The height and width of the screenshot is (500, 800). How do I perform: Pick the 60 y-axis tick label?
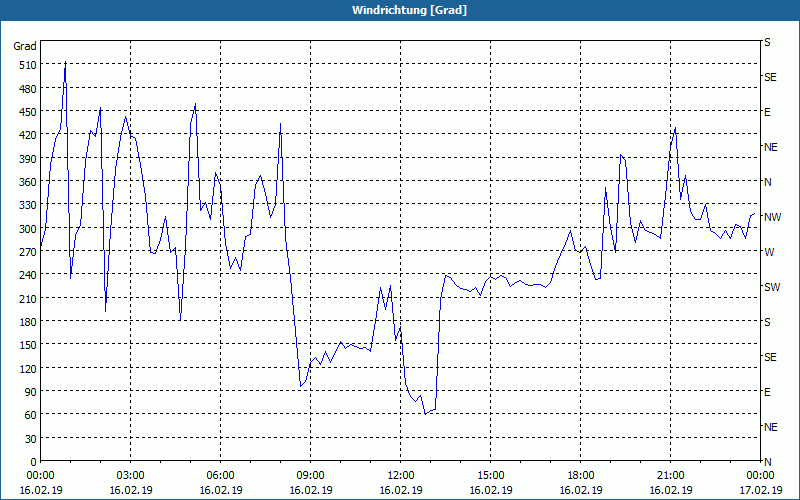tap(30, 415)
